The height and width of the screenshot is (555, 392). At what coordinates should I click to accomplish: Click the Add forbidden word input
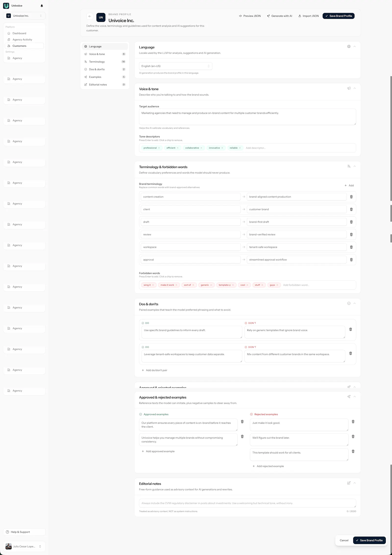coord(318,285)
